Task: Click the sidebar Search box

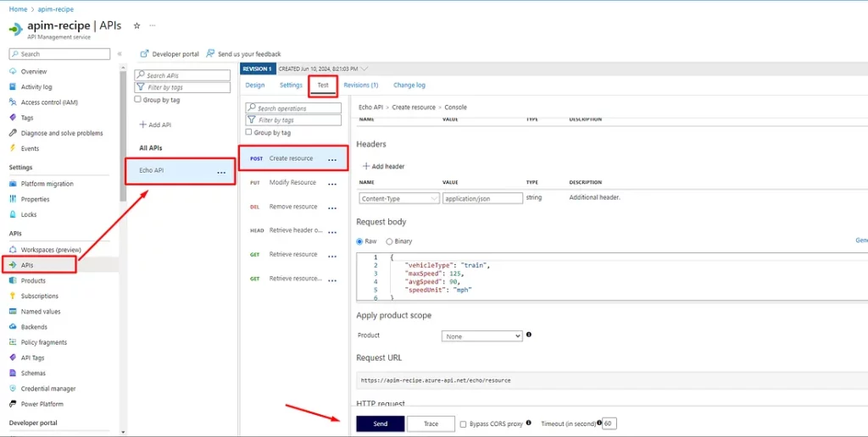Action: coord(59,53)
